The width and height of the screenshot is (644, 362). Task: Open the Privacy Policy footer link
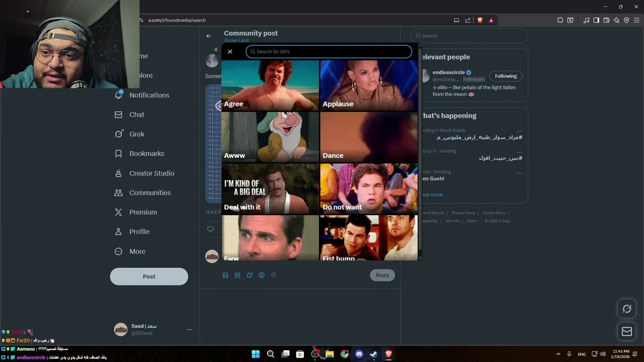[x=463, y=213]
